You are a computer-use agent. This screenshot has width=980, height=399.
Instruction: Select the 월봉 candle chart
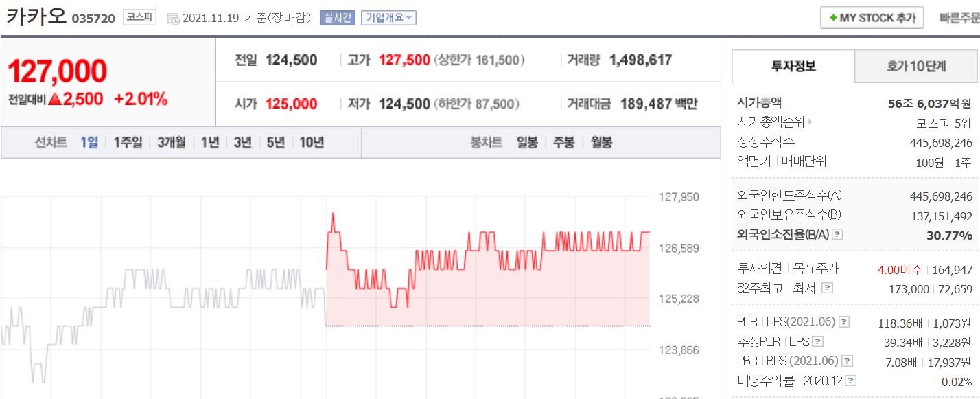[x=601, y=143]
